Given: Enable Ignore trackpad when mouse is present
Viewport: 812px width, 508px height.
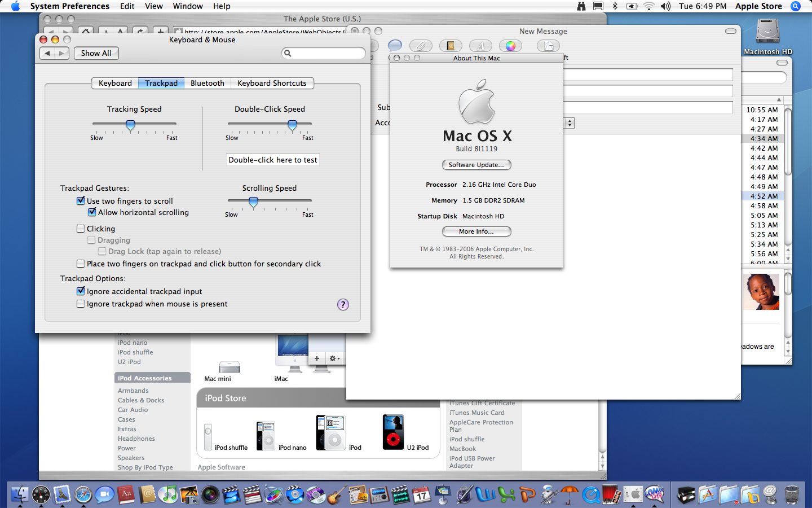Looking at the screenshot, I should pyautogui.click(x=81, y=304).
